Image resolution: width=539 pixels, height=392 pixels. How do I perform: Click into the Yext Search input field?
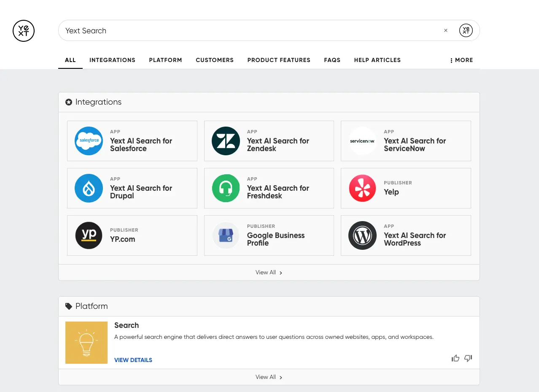[249, 30]
